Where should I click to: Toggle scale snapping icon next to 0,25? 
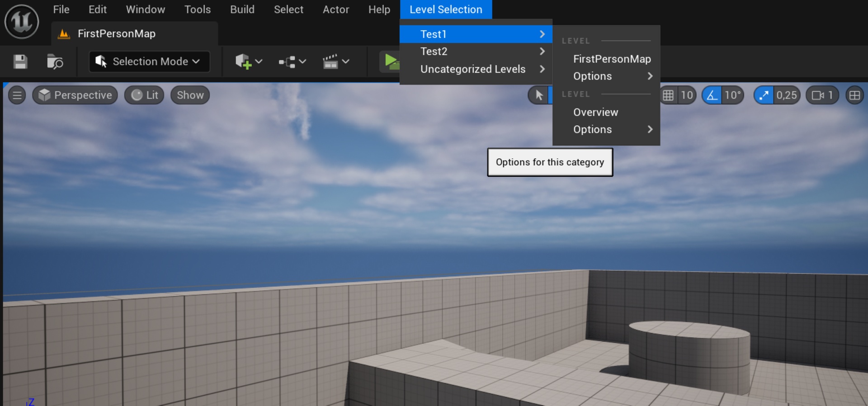point(764,95)
